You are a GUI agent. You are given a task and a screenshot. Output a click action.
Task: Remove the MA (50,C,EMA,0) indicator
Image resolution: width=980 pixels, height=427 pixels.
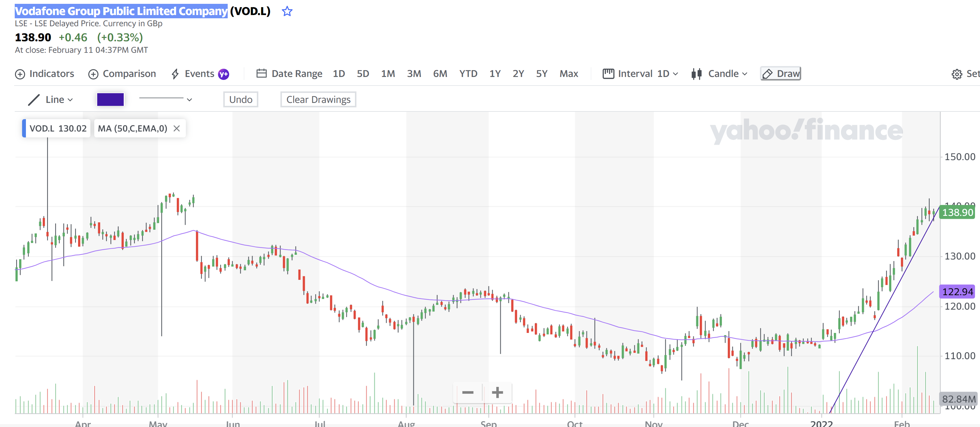coord(176,128)
